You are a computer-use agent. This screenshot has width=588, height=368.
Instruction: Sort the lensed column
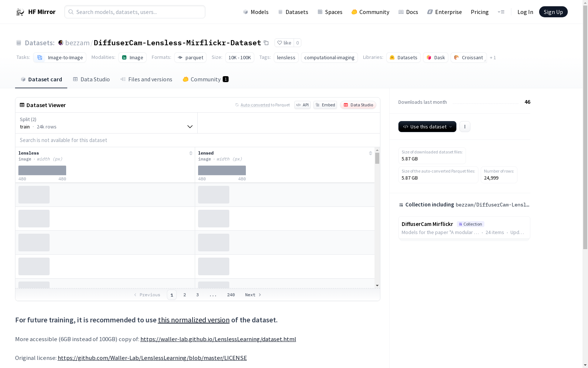(370, 153)
